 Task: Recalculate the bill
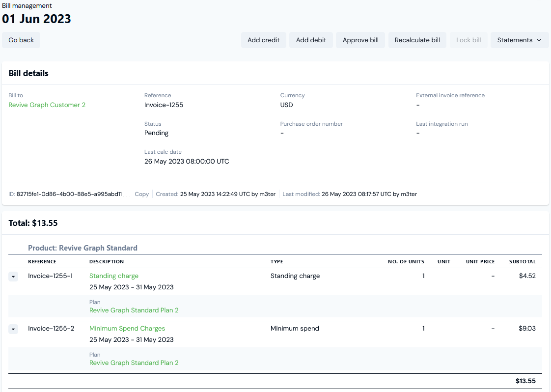pos(417,40)
